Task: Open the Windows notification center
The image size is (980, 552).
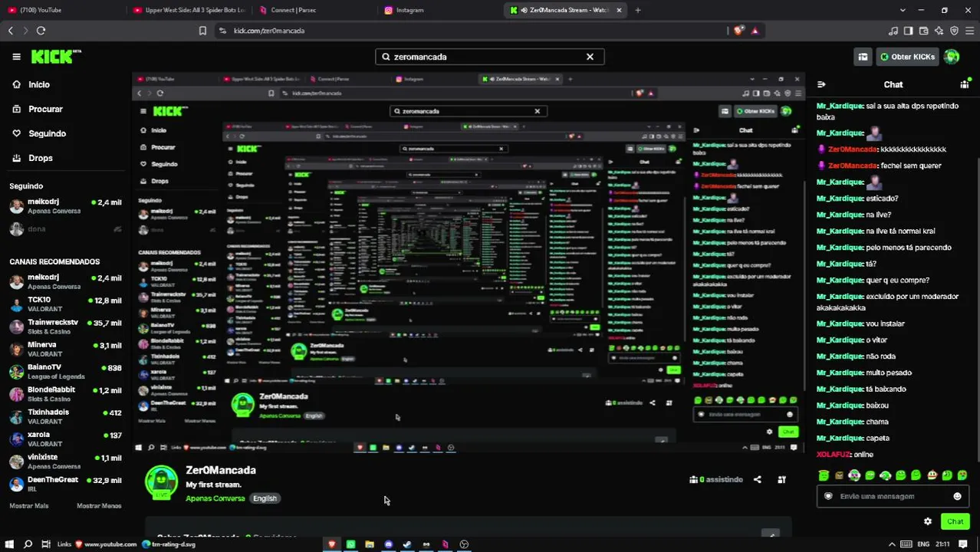Action: 963,544
